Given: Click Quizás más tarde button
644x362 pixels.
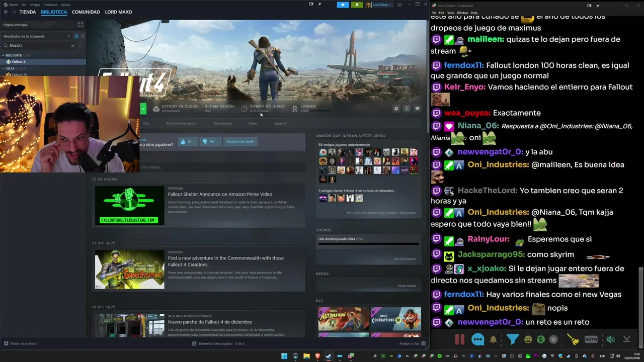Looking at the screenshot, I should [x=240, y=142].
